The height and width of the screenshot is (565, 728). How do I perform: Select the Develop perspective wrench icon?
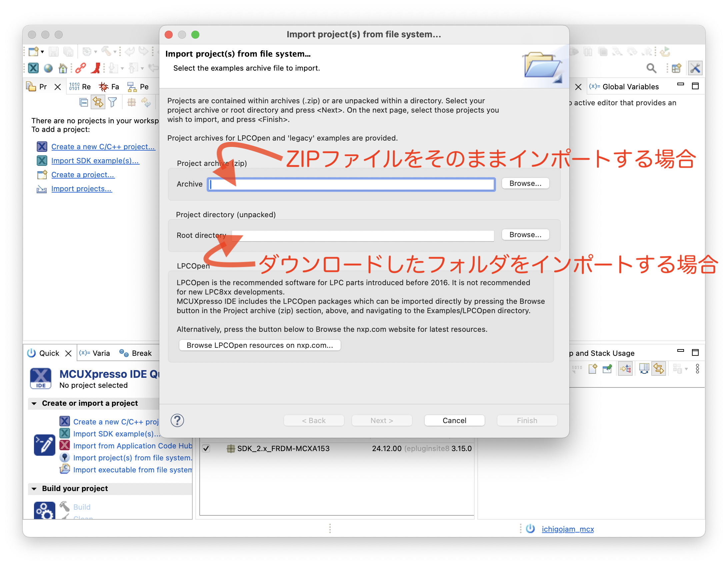pyautogui.click(x=695, y=68)
